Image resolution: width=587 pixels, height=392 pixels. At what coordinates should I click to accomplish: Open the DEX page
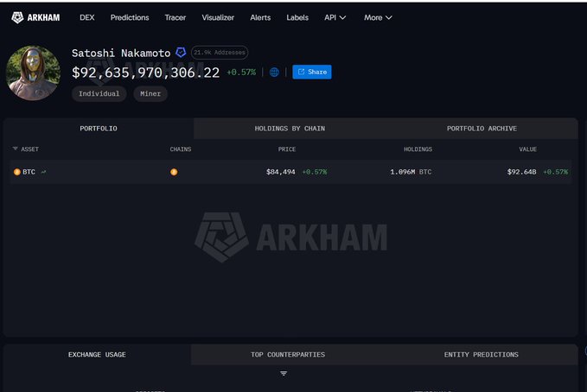tap(86, 17)
